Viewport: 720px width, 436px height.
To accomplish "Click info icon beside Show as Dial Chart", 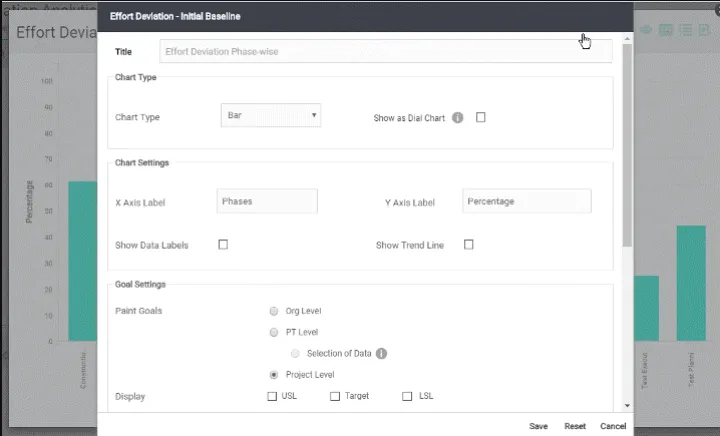I will 457,118.
